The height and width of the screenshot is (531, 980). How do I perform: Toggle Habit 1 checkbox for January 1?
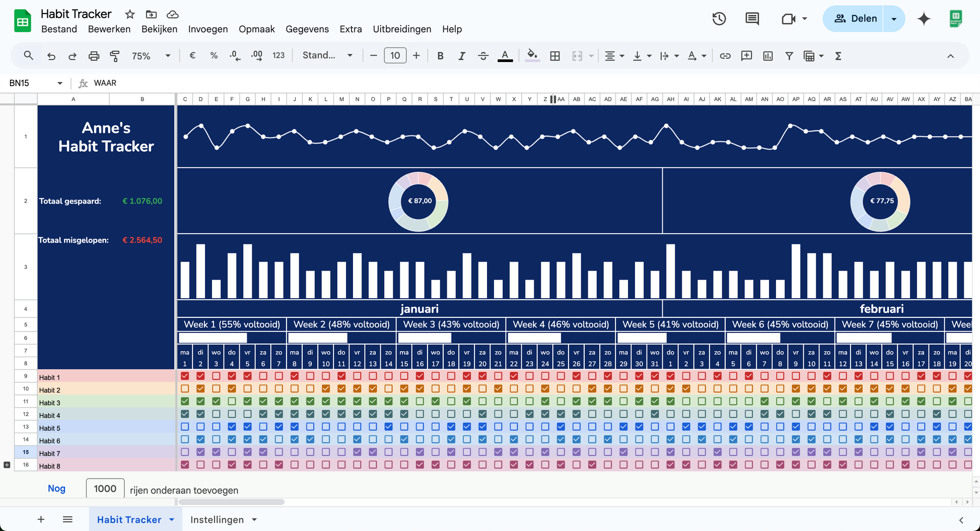coord(185,376)
